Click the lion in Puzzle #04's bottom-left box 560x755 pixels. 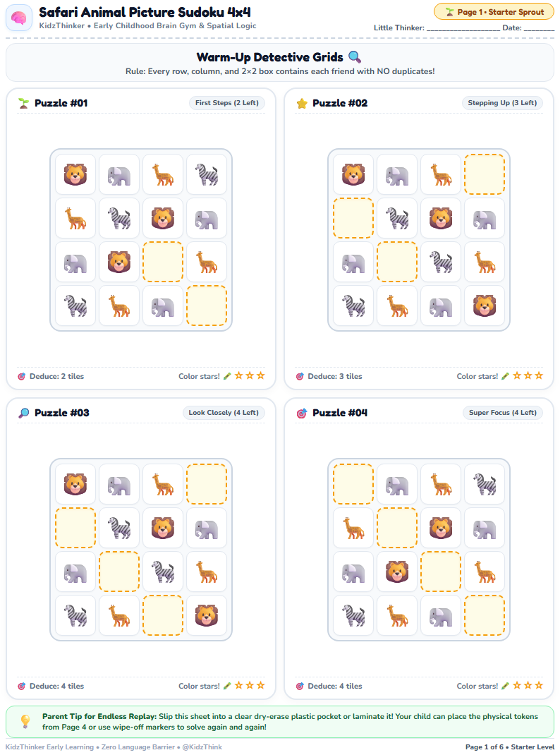coord(397,572)
